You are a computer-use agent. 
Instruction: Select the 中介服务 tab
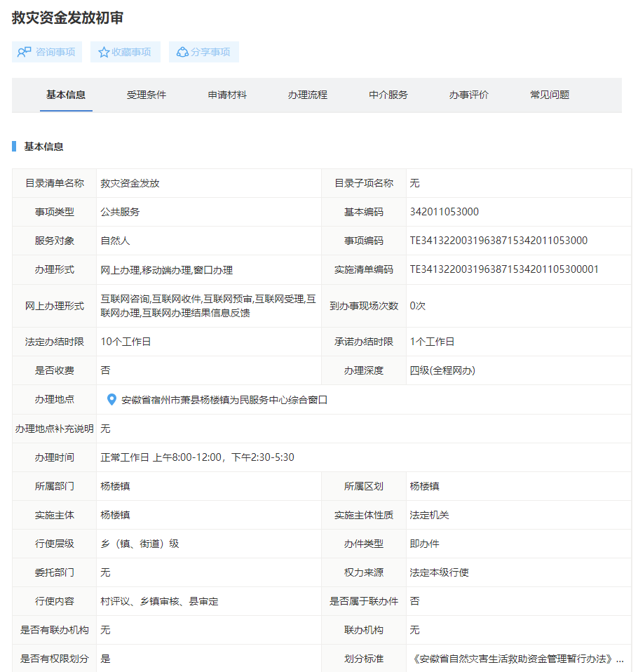tap(388, 95)
